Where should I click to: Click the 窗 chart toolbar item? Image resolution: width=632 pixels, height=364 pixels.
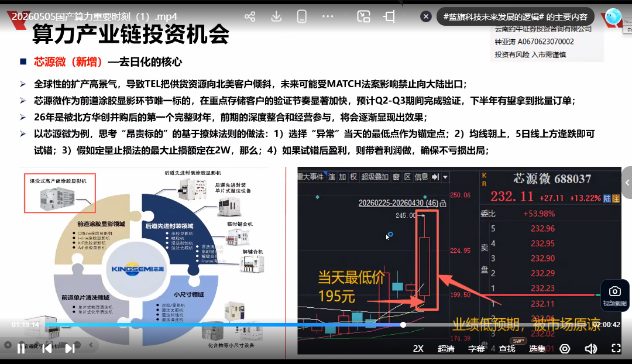396,177
